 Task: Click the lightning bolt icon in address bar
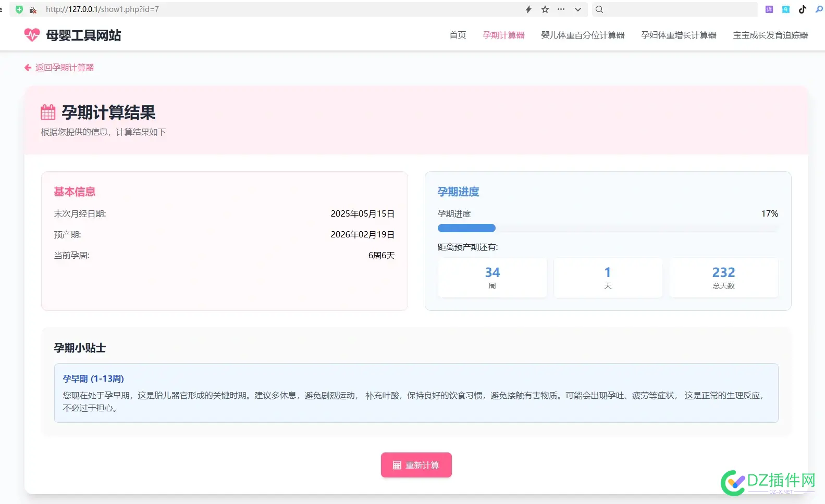tap(528, 9)
